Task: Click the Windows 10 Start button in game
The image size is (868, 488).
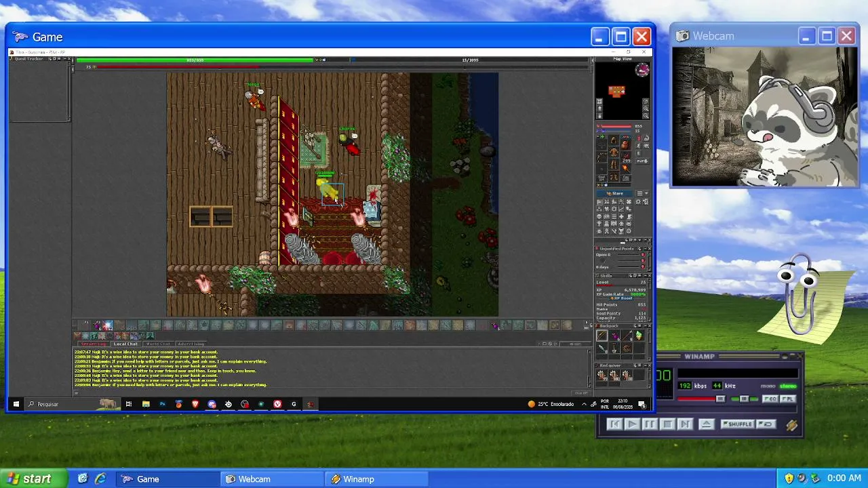Action: tap(16, 404)
